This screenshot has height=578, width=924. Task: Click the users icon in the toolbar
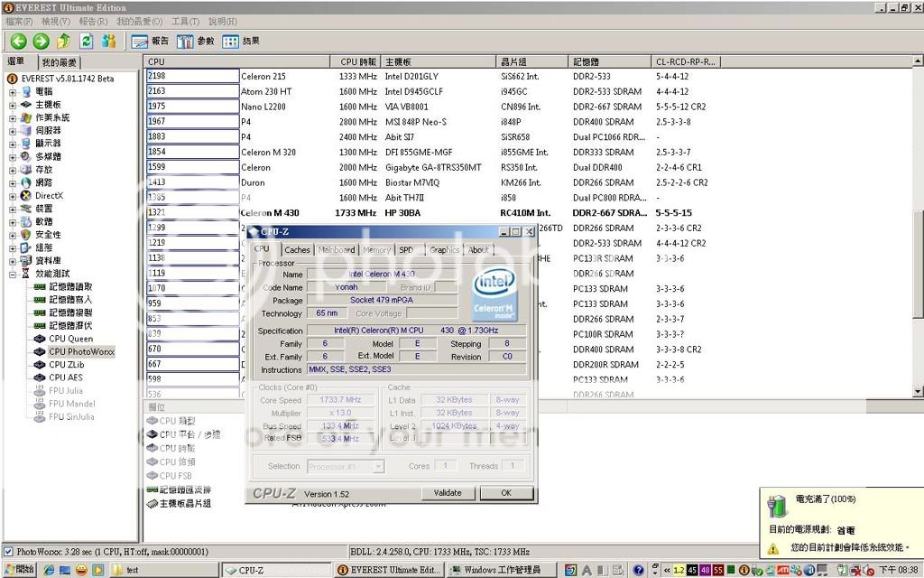coord(109,41)
